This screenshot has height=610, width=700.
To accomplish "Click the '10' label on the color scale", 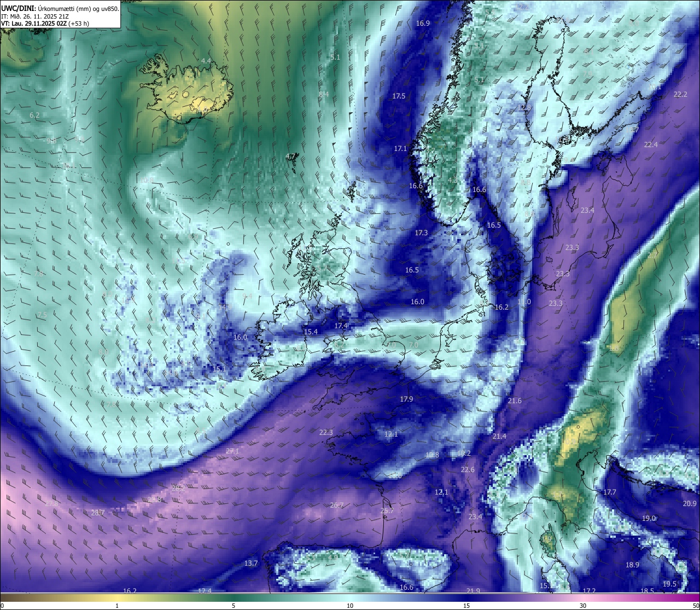I will [x=350, y=606].
